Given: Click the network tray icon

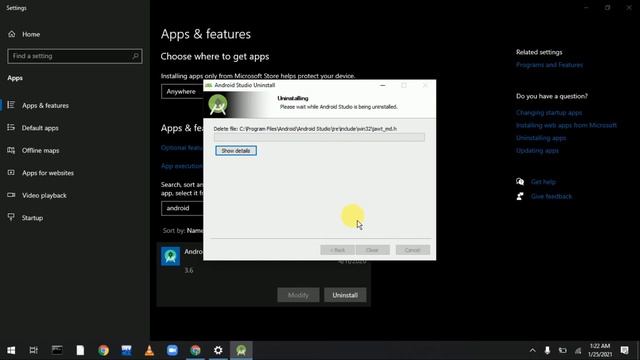Looking at the screenshot, I should (578, 350).
